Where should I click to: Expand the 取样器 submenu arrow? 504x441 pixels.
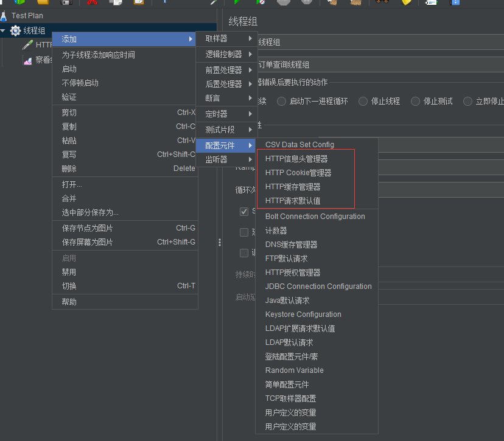[250, 38]
